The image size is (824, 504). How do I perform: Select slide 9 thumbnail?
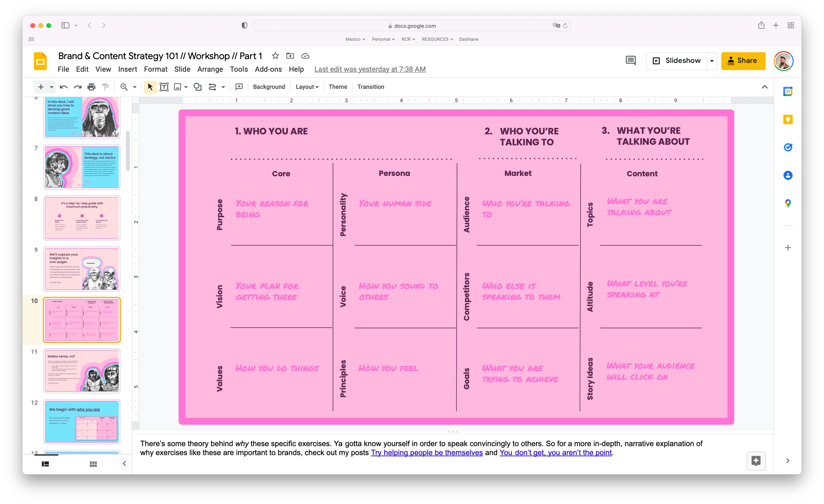point(82,269)
